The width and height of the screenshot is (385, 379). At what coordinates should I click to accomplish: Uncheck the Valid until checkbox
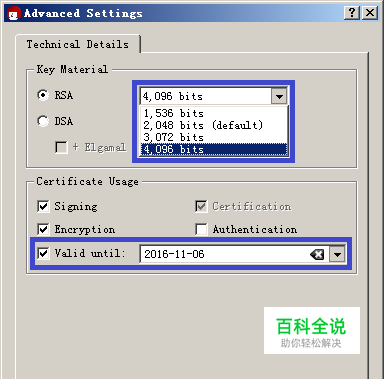click(x=43, y=253)
